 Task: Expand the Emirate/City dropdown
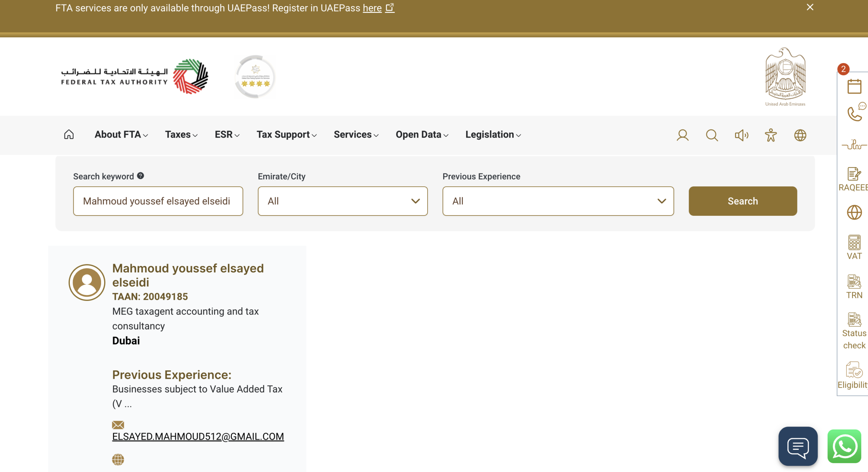343,201
